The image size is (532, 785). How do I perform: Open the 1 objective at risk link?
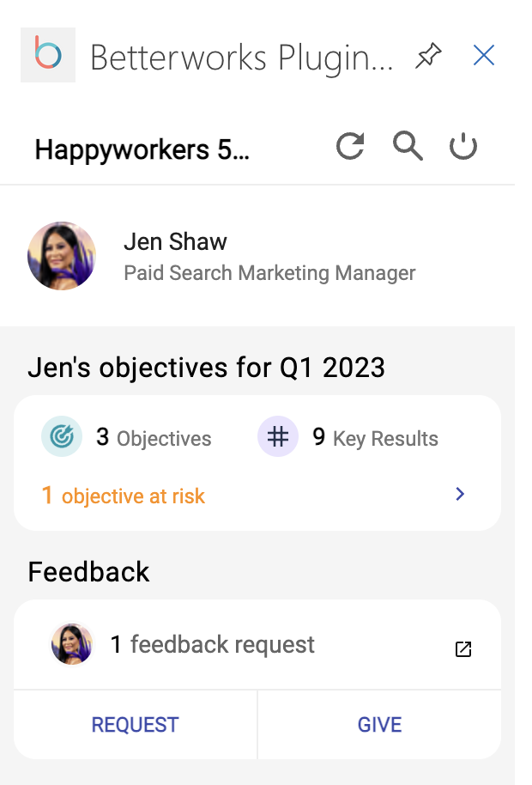pos(124,496)
